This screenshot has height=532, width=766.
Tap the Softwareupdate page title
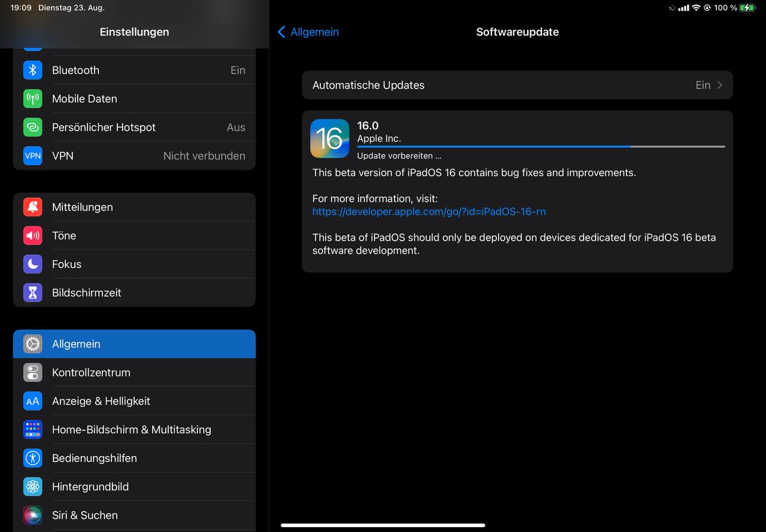click(518, 32)
